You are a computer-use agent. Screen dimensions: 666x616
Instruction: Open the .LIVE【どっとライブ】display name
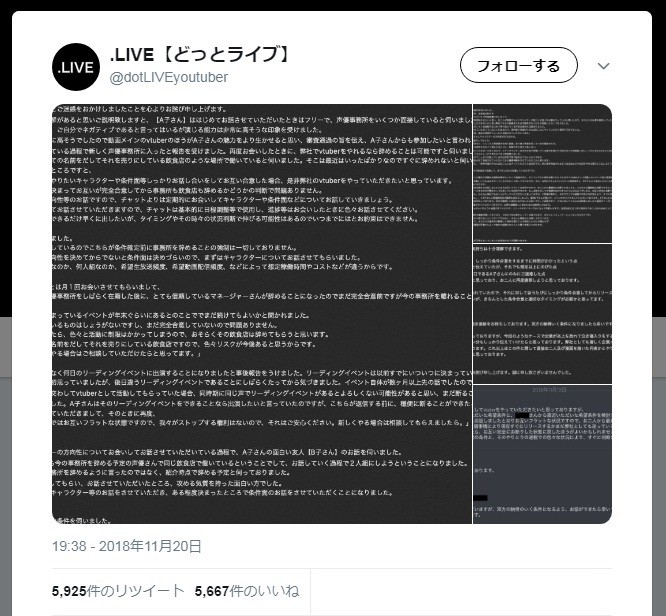(200, 54)
